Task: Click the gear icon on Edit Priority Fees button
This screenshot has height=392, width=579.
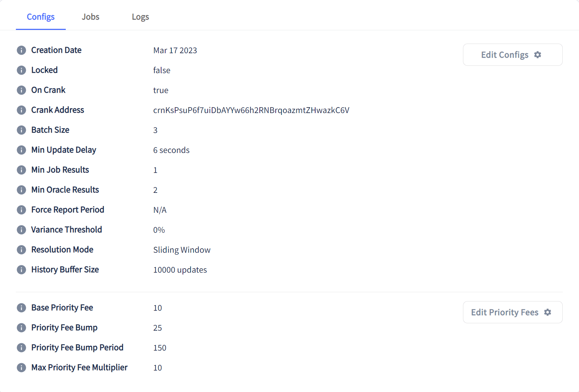Action: (548, 312)
